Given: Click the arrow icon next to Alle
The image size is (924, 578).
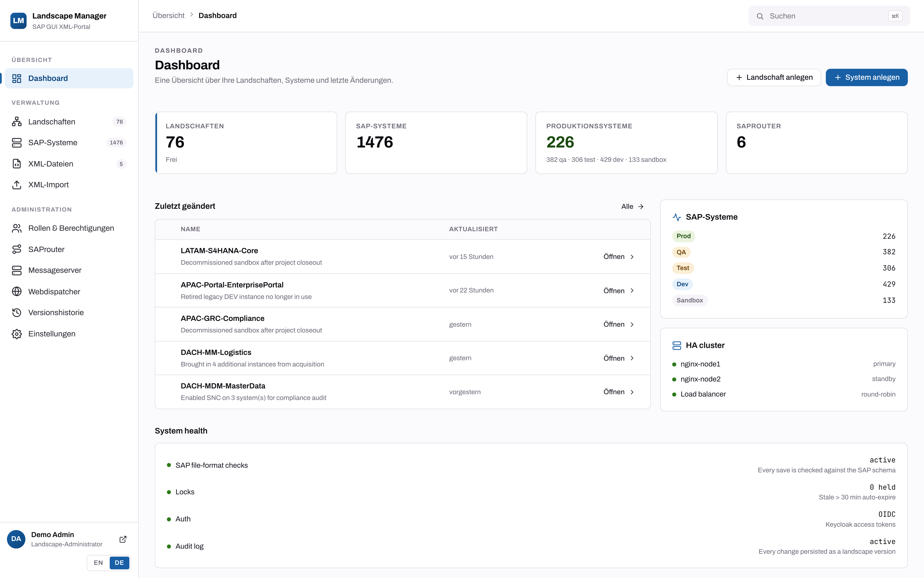Looking at the screenshot, I should click(x=641, y=206).
